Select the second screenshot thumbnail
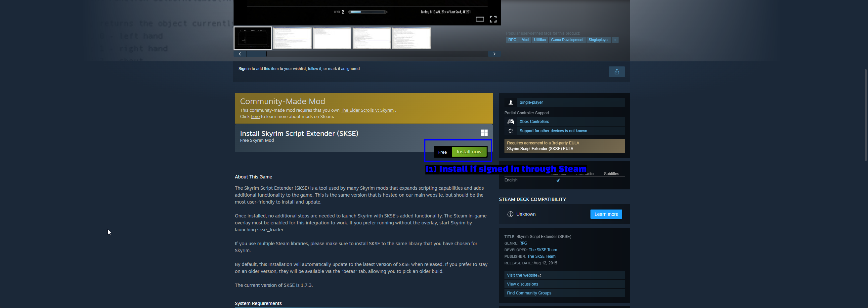868x308 pixels. (292, 38)
